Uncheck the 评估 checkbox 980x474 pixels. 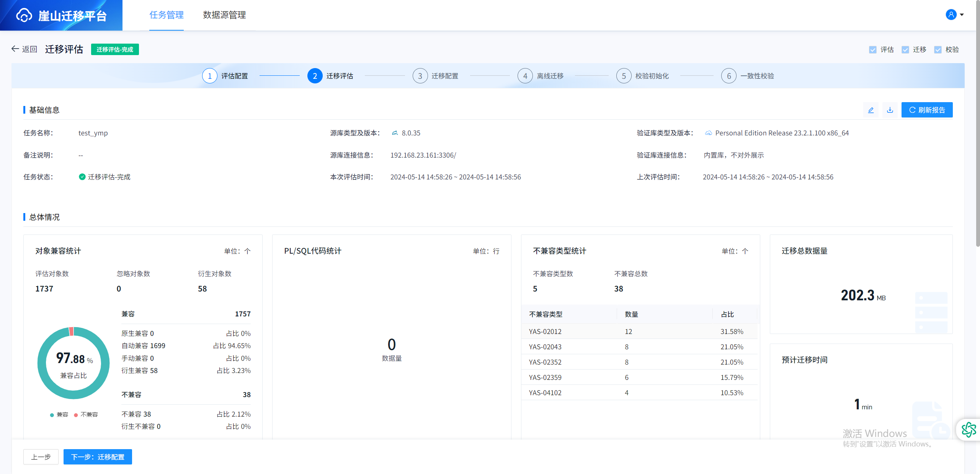(872, 50)
